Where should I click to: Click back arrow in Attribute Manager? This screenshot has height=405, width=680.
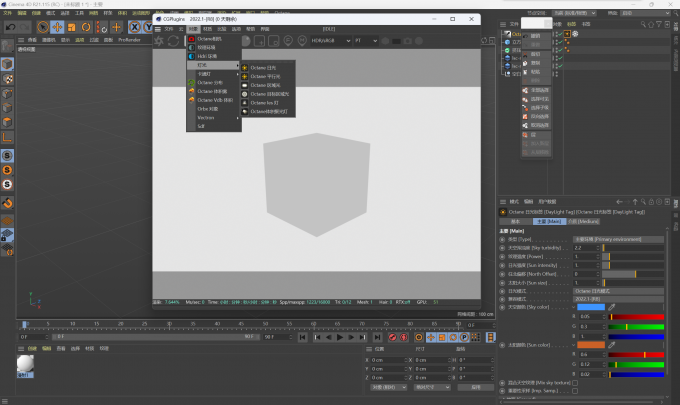(x=619, y=202)
